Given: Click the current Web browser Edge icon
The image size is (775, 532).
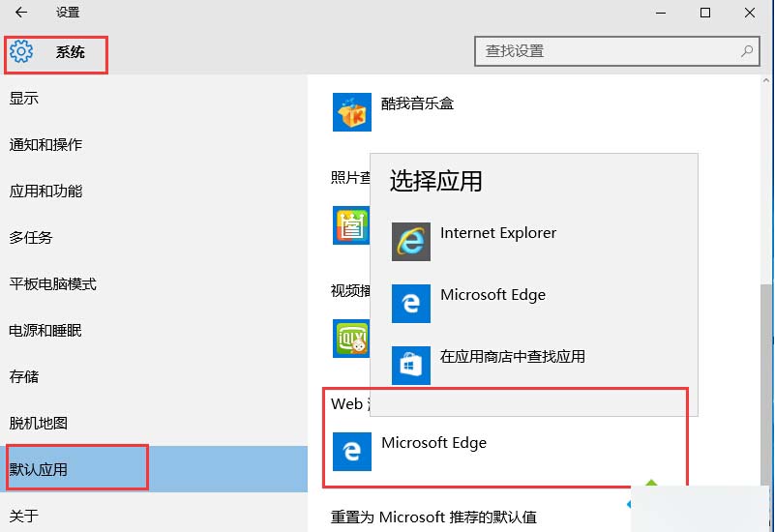Looking at the screenshot, I should (x=352, y=452).
